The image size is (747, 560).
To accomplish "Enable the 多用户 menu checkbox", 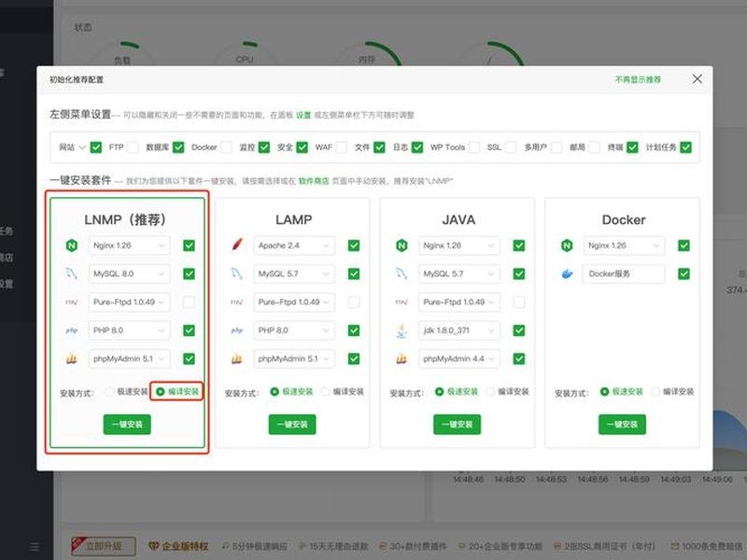I will (x=556, y=147).
